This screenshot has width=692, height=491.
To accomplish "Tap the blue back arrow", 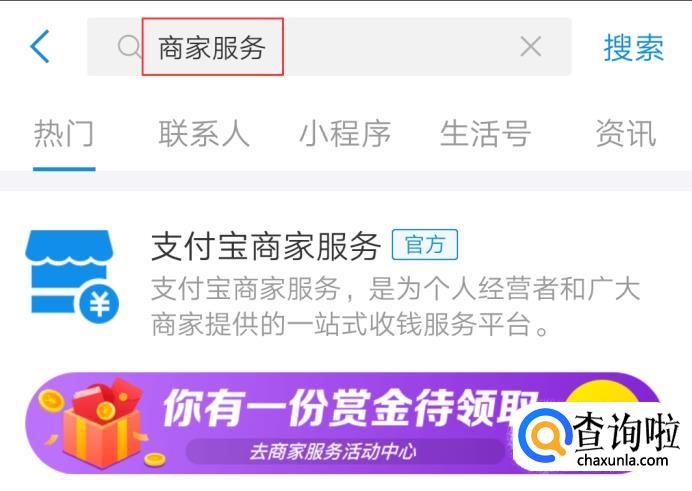I will pyautogui.click(x=40, y=46).
